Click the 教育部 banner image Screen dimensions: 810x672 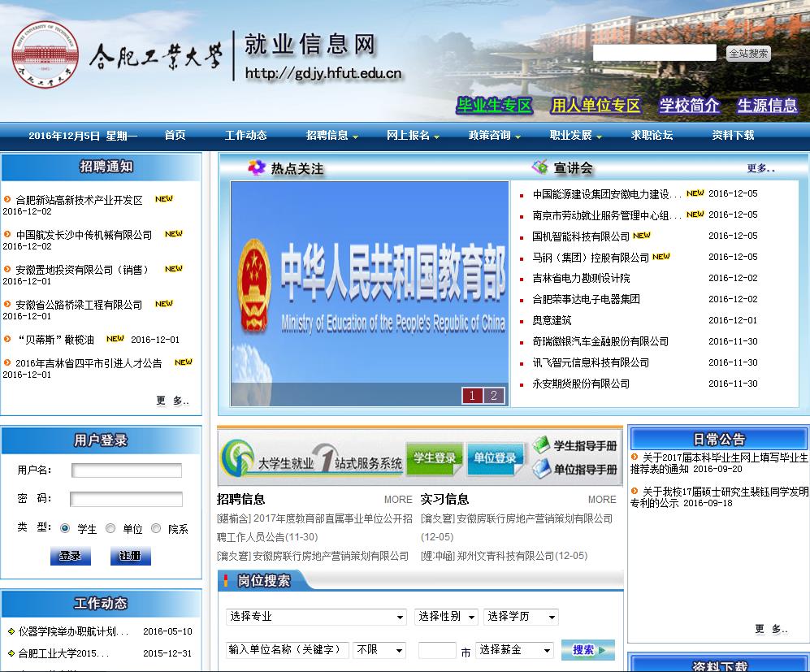pos(370,293)
